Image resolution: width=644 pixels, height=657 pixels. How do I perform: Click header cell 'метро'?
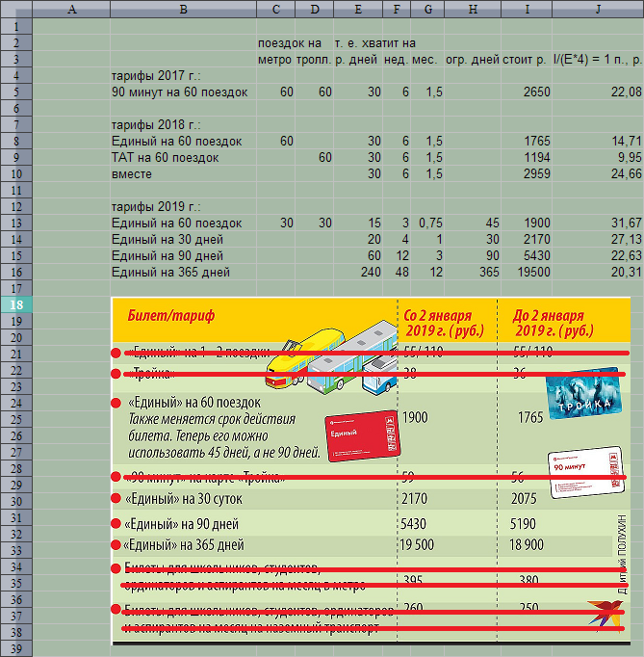[276, 60]
